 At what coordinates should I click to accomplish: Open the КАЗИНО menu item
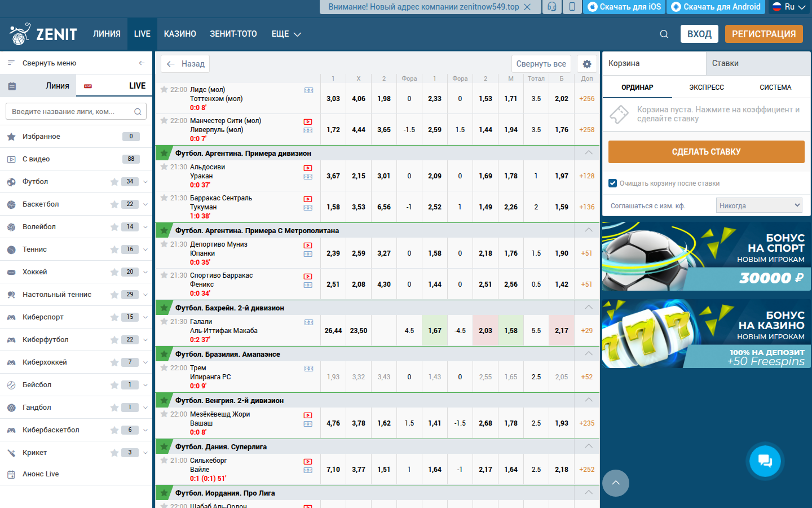point(180,34)
